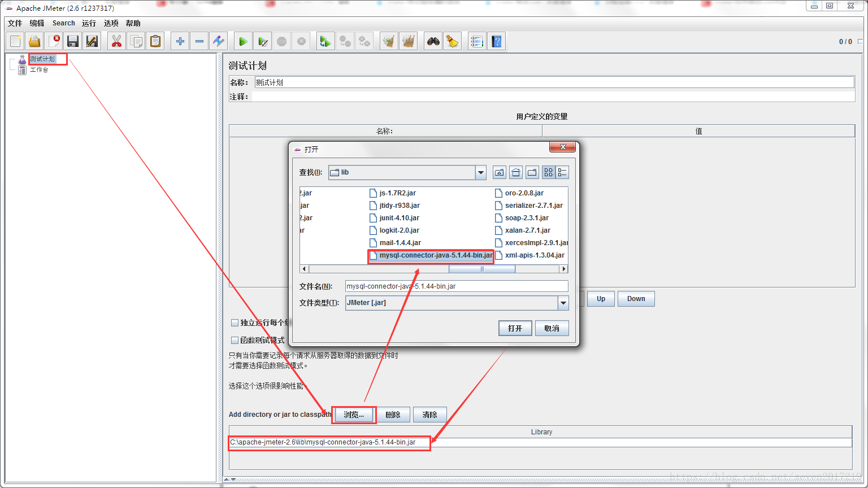Open the 运行 menu
The image size is (868, 488).
pos(89,23)
